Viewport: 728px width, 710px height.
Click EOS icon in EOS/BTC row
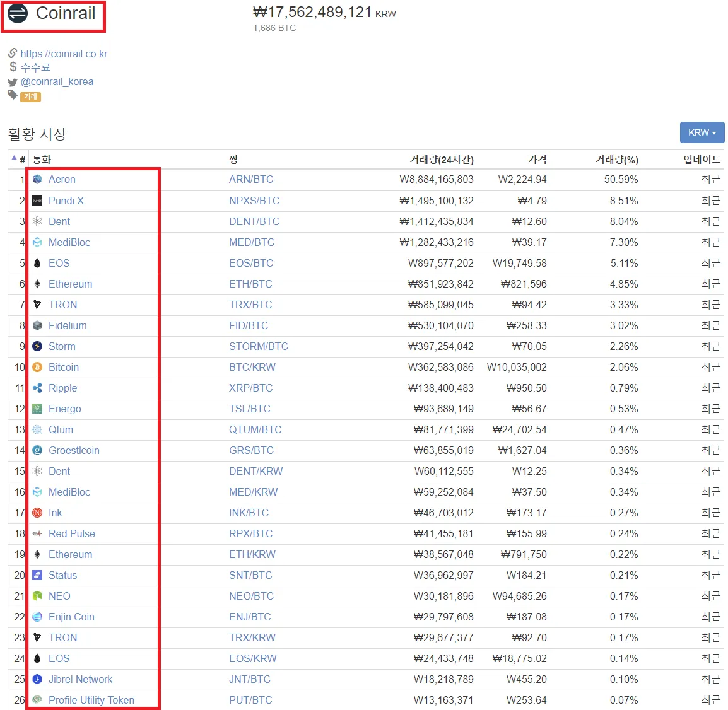(x=38, y=263)
